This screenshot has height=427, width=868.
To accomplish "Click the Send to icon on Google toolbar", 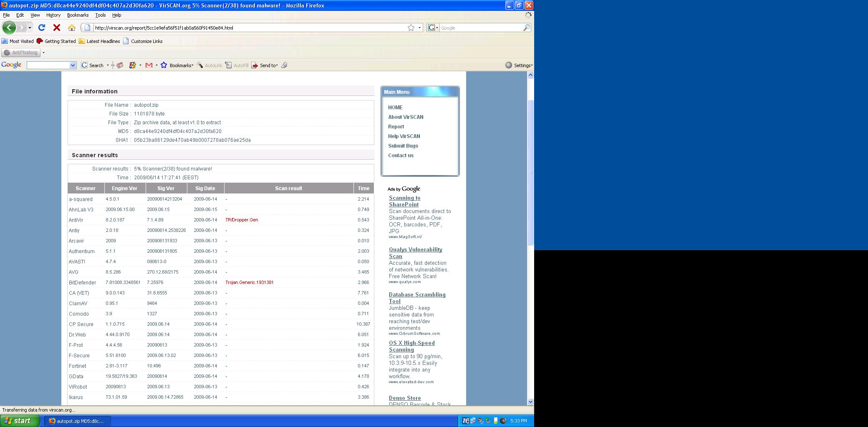I will [x=255, y=65].
